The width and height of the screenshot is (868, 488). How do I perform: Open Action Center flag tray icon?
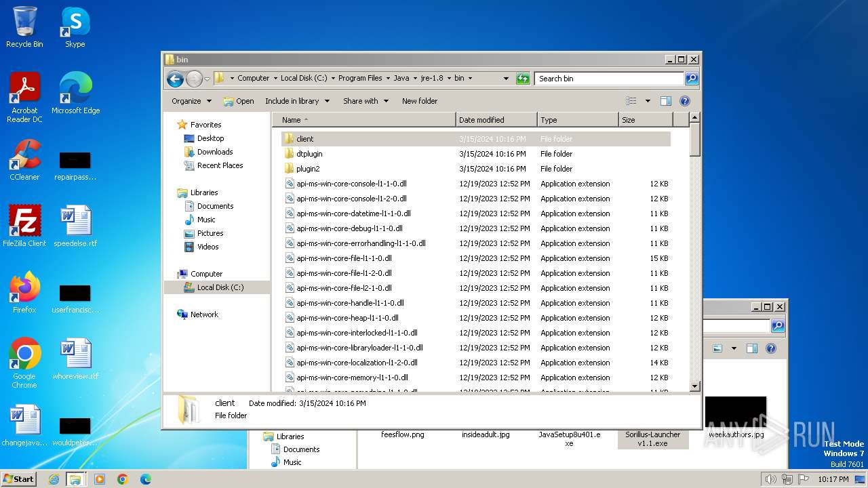(802, 479)
